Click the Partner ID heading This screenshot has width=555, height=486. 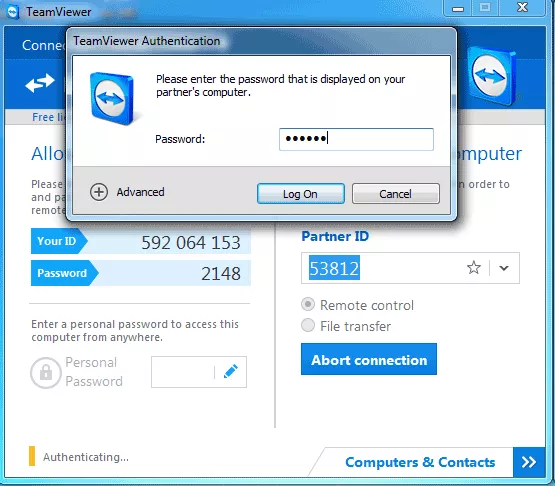pos(335,236)
